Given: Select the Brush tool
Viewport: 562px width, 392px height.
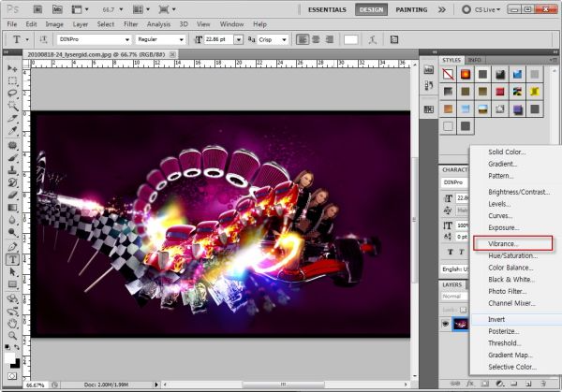Looking at the screenshot, I should [12, 157].
